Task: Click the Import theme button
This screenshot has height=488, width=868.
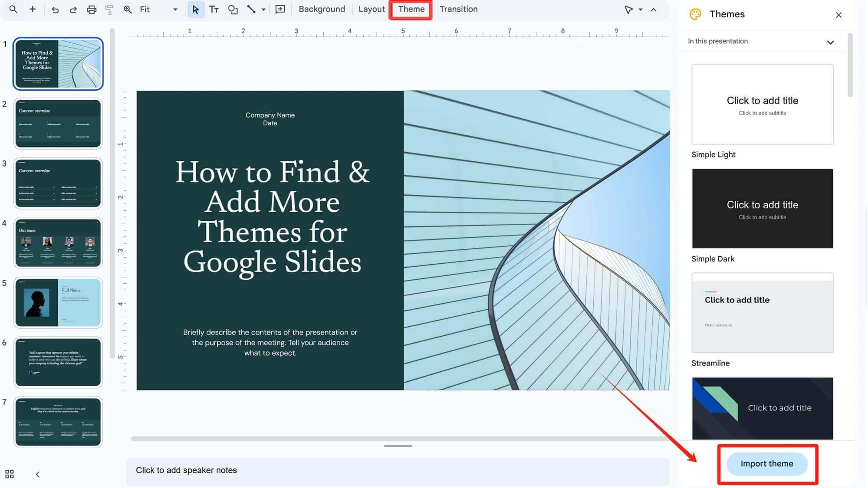Action: point(767,463)
